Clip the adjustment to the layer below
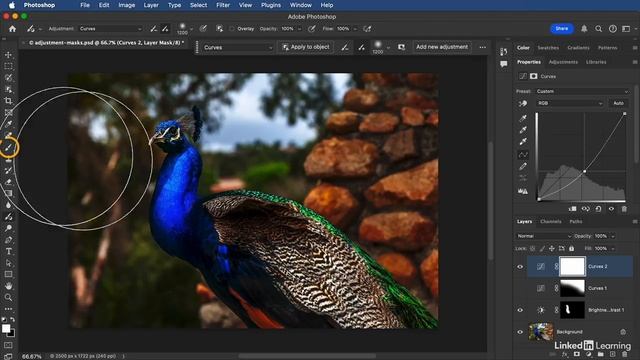 click(x=573, y=209)
